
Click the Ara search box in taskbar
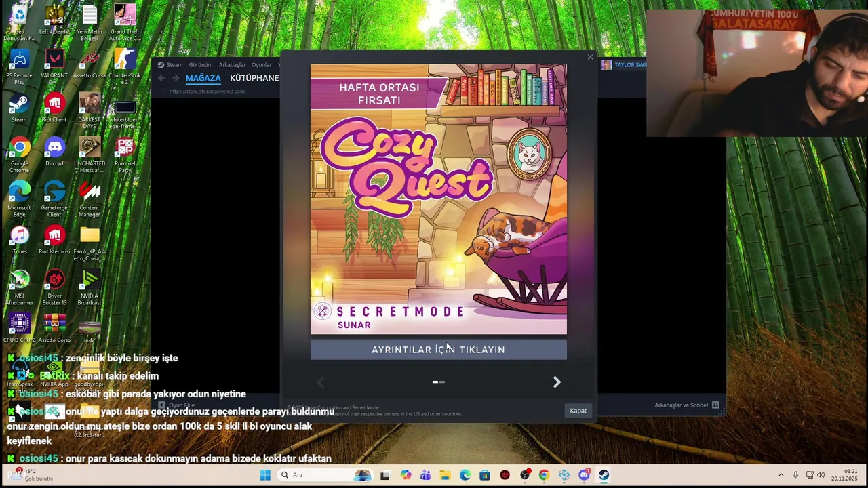(x=327, y=475)
